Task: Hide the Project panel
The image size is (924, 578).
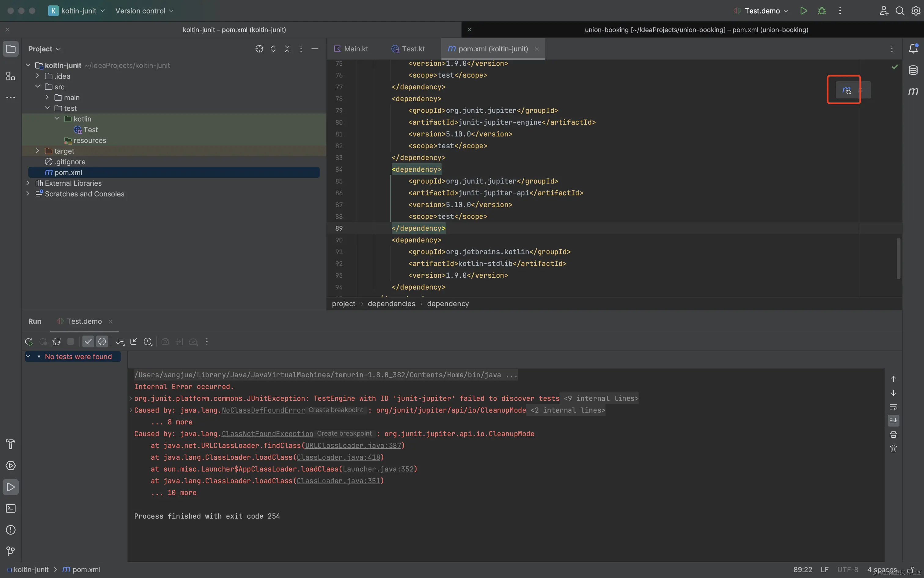Action: 315,49
